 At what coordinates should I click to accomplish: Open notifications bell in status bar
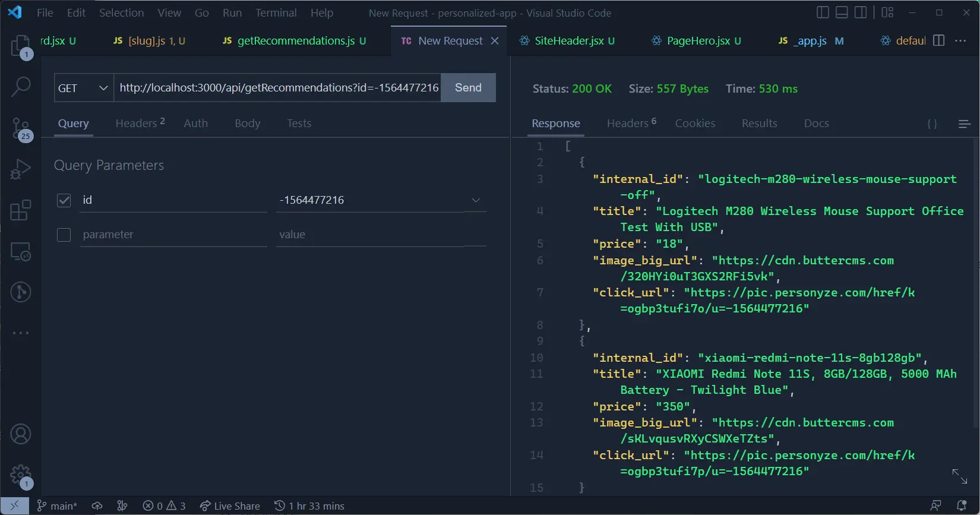click(x=962, y=506)
